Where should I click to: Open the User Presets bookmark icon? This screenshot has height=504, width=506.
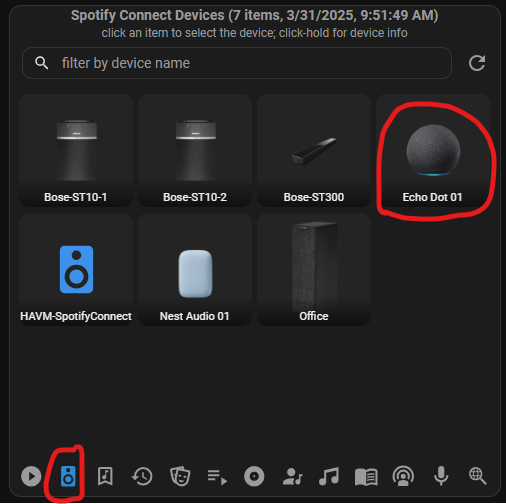point(105,476)
